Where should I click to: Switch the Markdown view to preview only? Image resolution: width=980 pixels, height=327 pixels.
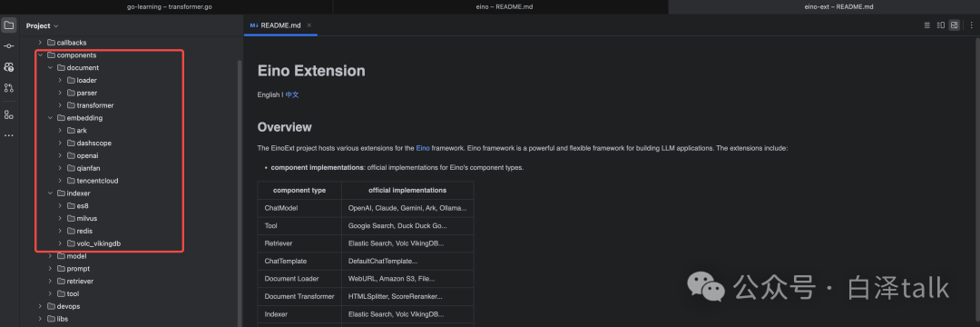954,25
